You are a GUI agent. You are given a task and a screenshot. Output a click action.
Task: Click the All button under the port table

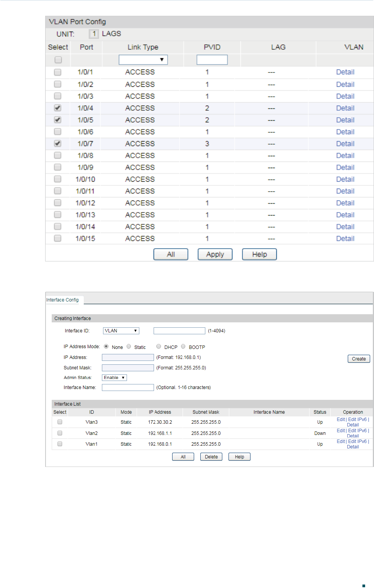pyautogui.click(x=171, y=254)
